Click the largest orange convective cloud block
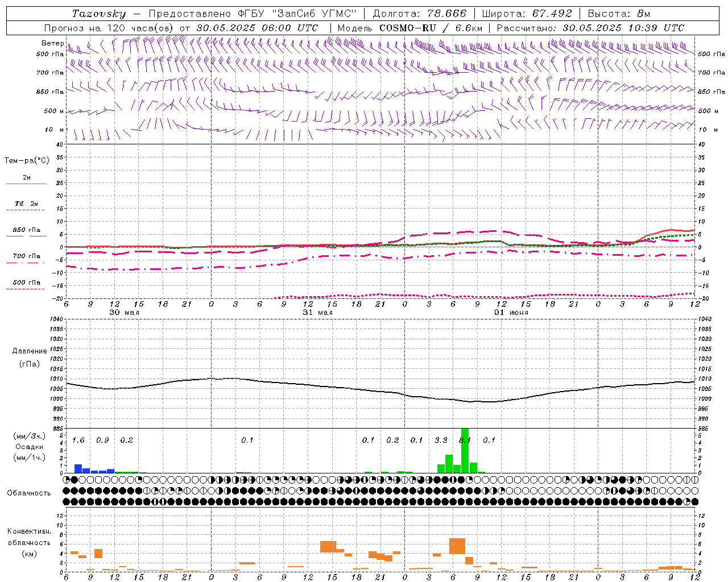Viewport: 728px width, 582px height. pyautogui.click(x=457, y=546)
